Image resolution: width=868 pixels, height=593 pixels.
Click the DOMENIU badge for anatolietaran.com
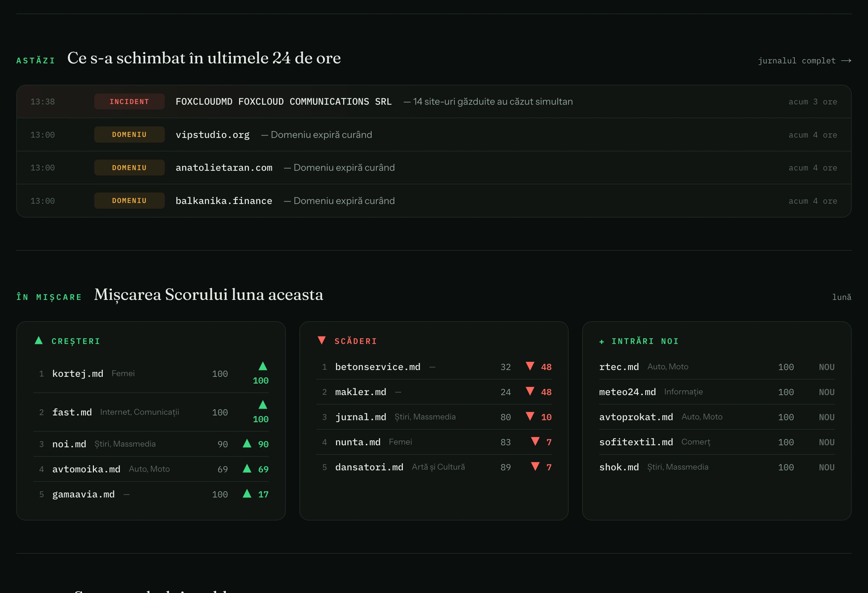pyautogui.click(x=129, y=167)
